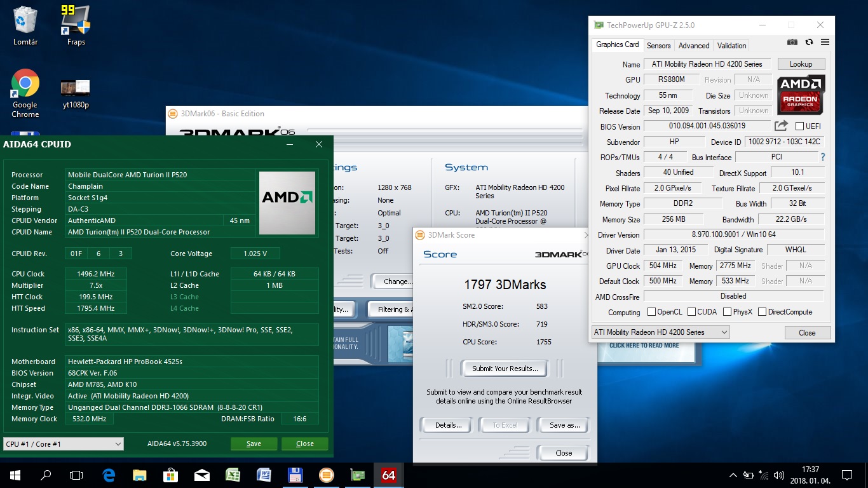
Task: Click the GPU Clock value field
Action: coord(663,266)
